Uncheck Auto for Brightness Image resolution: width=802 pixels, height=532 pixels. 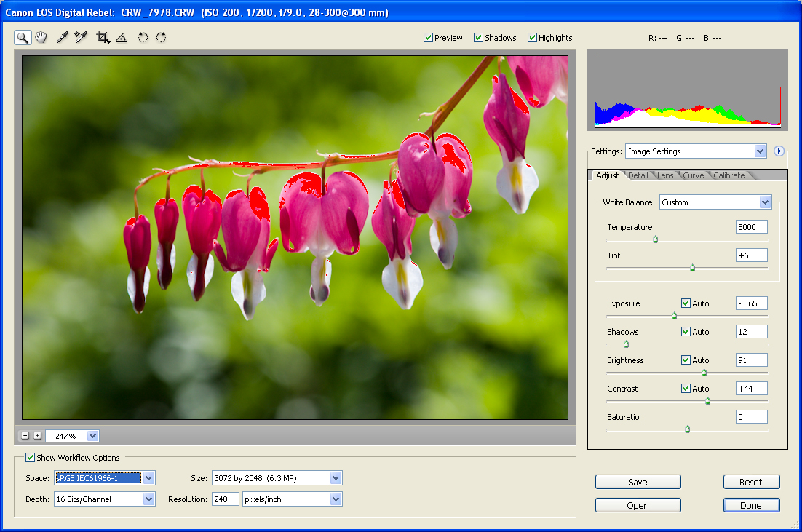tap(686, 360)
